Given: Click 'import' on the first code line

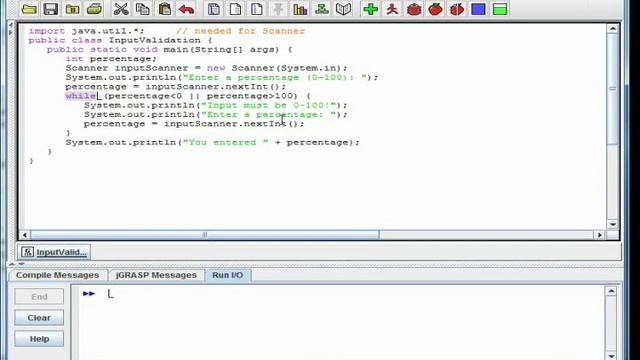Looking at the screenshot, I should point(47,31).
